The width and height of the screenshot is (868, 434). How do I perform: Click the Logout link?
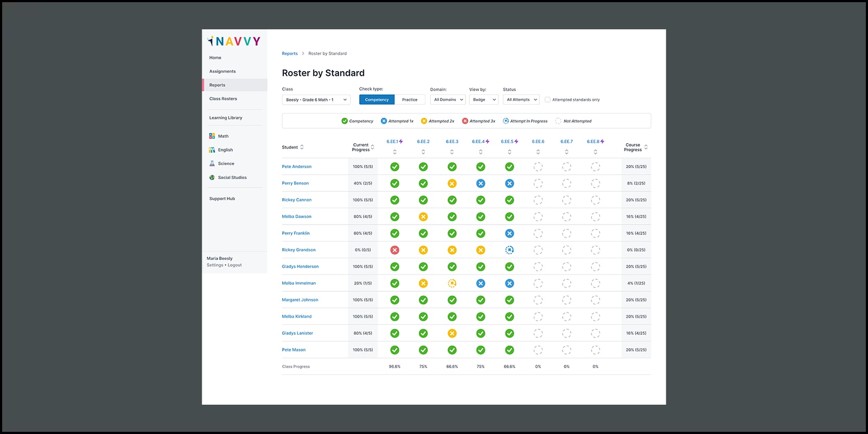[x=235, y=265]
